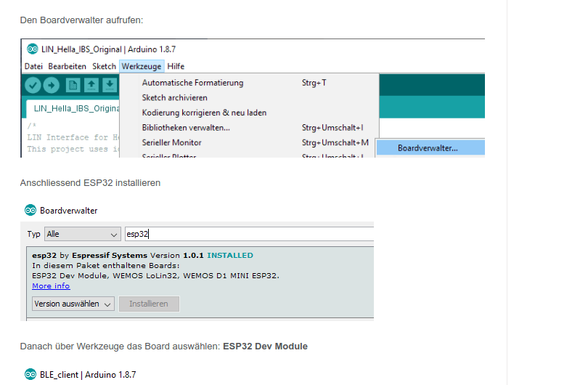Click the 'Typ' label
This screenshot has width=588, height=385.
pyautogui.click(x=33, y=234)
